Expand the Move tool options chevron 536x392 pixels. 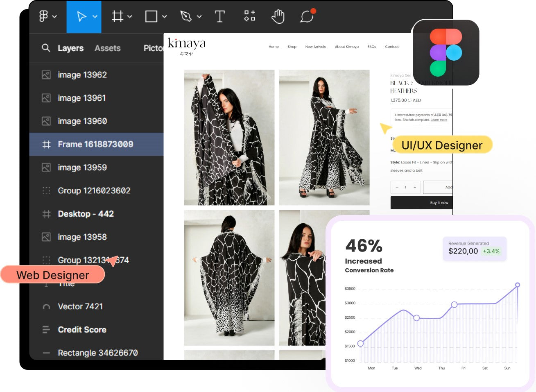click(95, 16)
